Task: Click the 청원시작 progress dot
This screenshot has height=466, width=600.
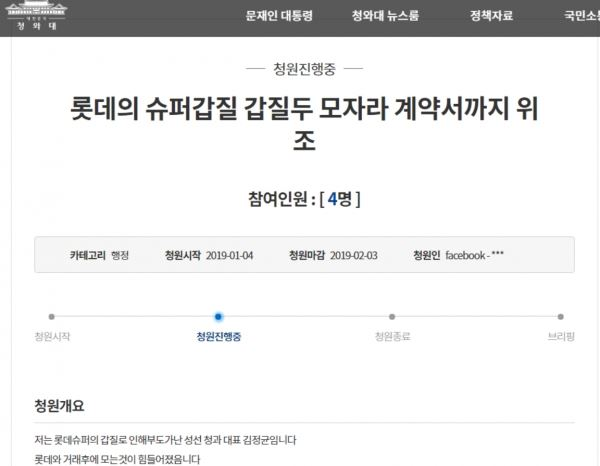Action: [52, 316]
